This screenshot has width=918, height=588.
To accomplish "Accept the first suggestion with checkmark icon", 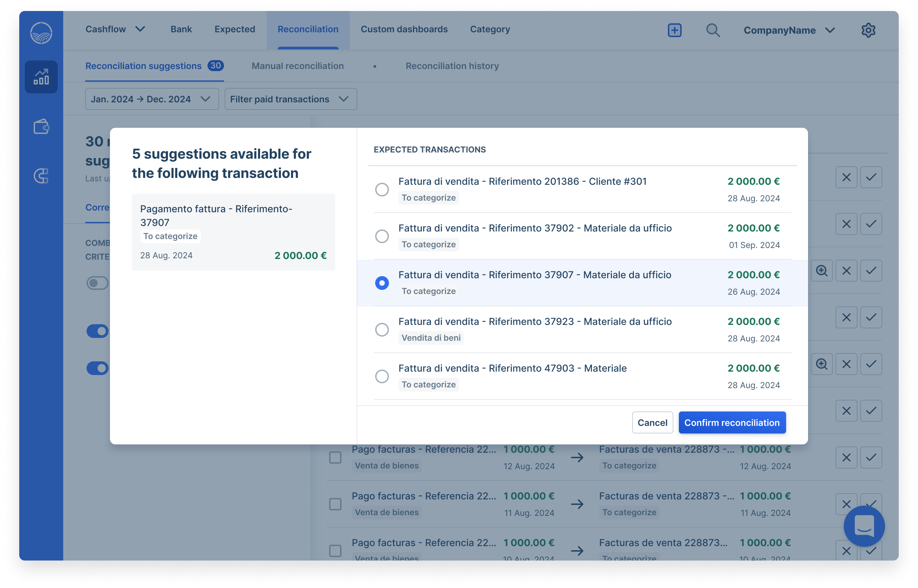I will point(871,177).
